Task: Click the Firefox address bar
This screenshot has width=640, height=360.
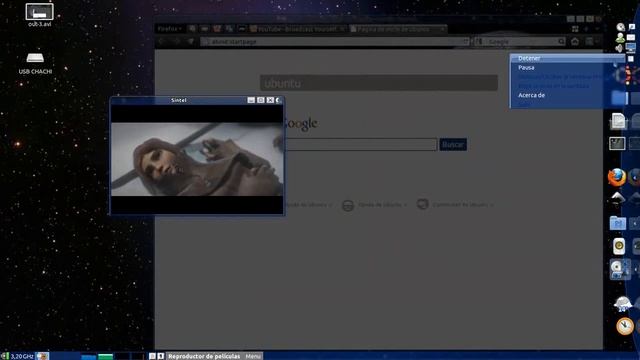Action: point(335,42)
